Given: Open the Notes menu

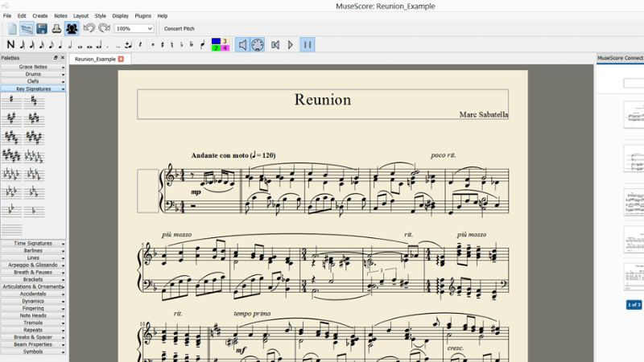Looking at the screenshot, I should pyautogui.click(x=60, y=16).
